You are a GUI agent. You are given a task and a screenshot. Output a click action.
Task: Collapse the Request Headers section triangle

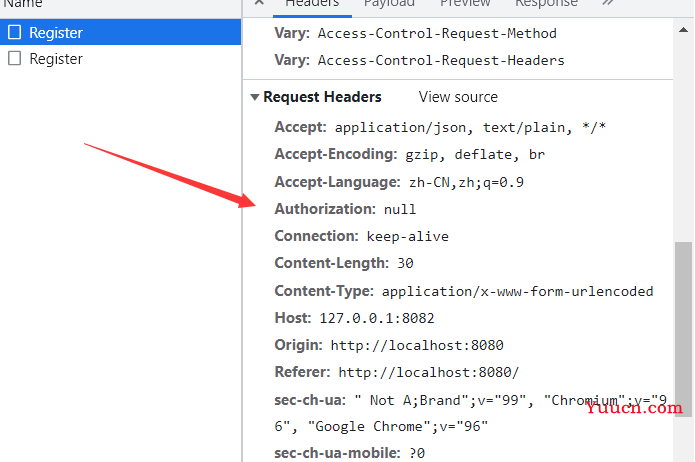[x=254, y=97]
